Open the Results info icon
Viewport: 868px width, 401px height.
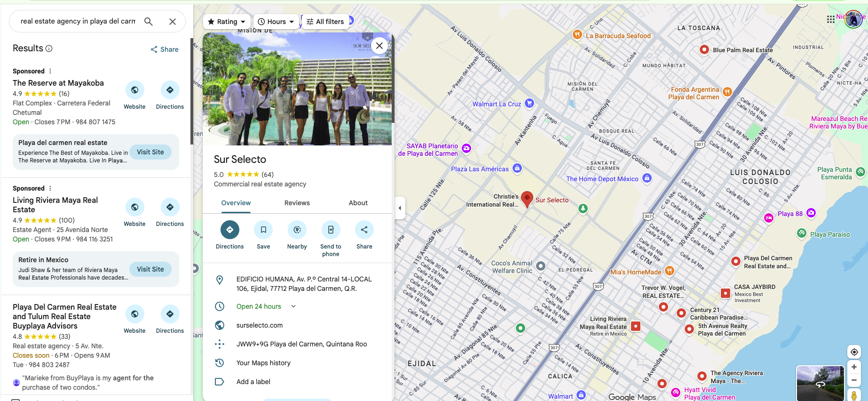(x=49, y=48)
